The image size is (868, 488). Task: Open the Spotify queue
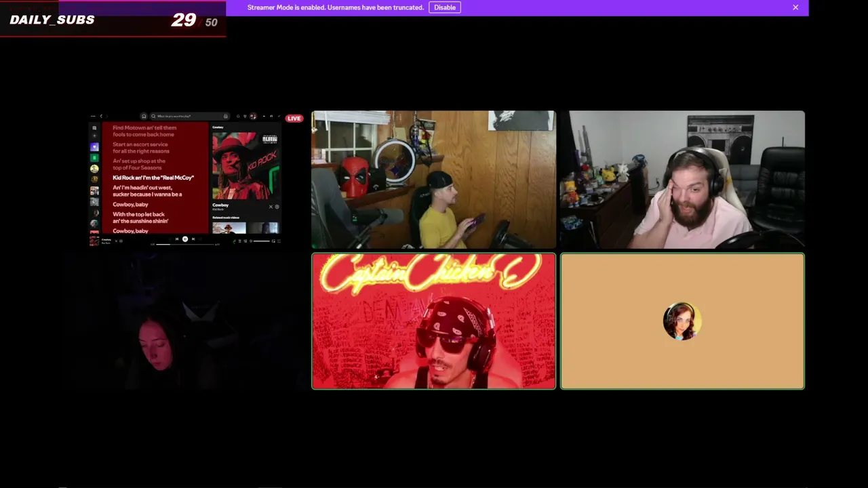click(x=240, y=241)
